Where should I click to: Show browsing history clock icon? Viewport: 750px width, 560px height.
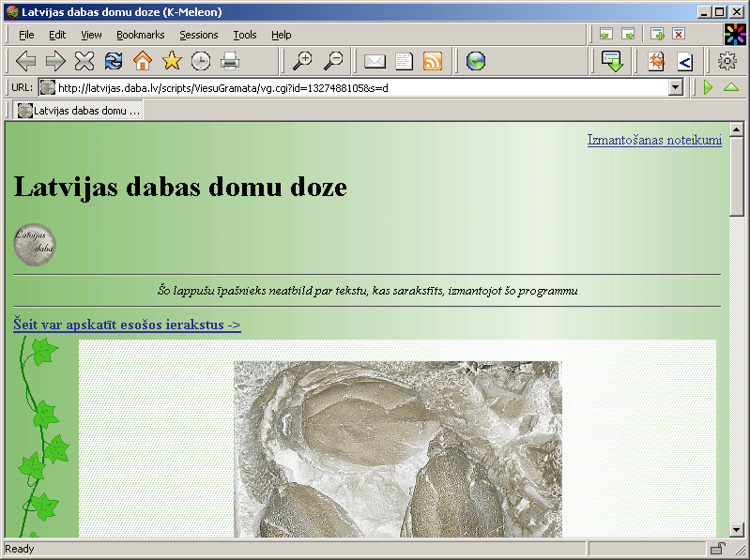(x=201, y=61)
